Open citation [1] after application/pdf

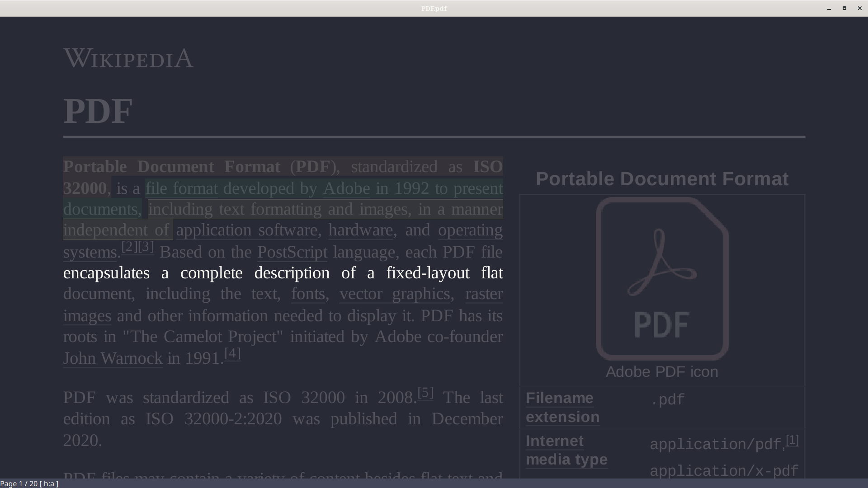[793, 440]
